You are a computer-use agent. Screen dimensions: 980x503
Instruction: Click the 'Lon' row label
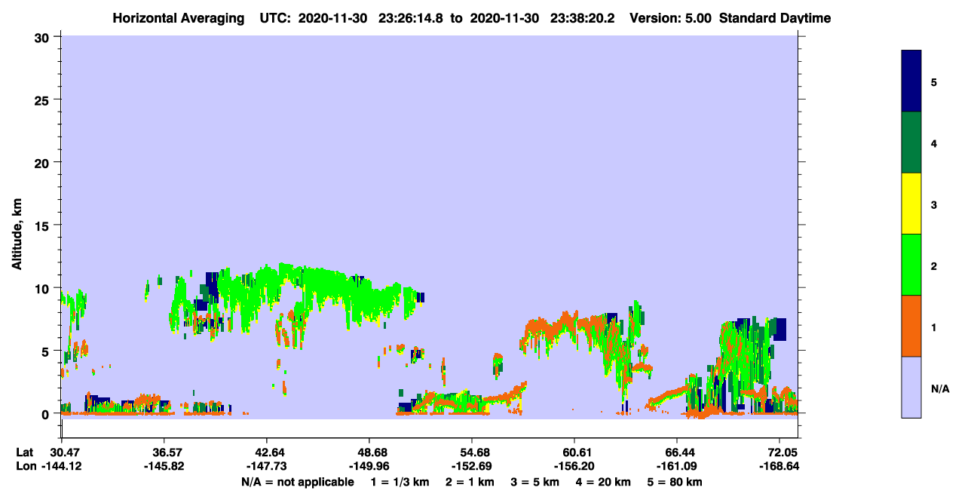(x=26, y=466)
